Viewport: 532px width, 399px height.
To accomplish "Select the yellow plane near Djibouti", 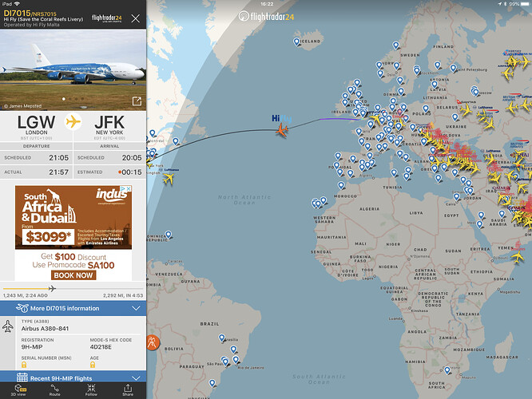I will pyautogui.click(x=518, y=257).
